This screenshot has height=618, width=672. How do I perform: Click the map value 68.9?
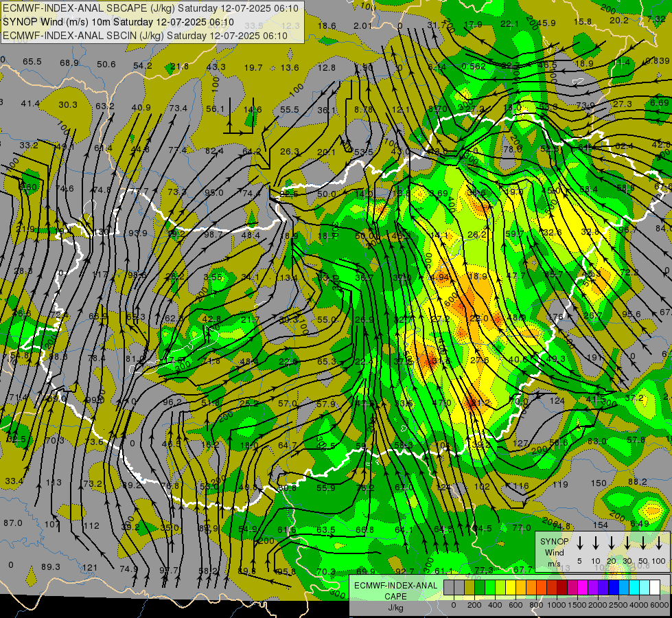pos(69,62)
